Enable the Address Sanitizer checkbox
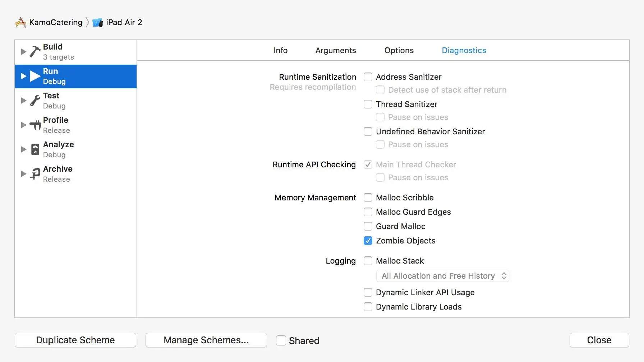Viewport: 644px width, 362px height. [368, 77]
